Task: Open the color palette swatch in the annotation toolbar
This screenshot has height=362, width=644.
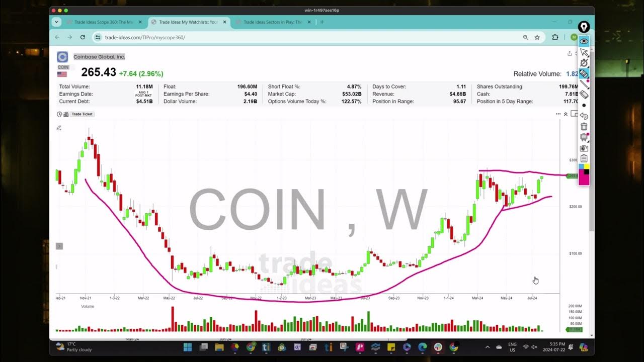Action: pyautogui.click(x=584, y=174)
